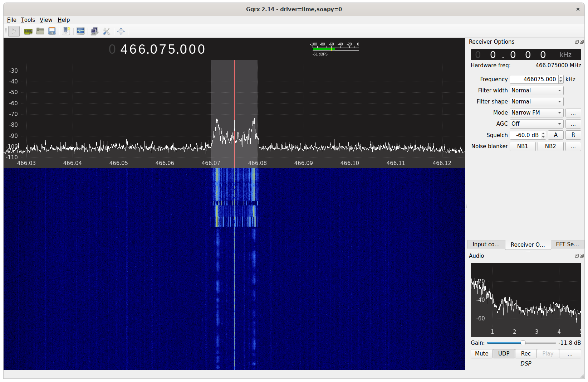The height and width of the screenshot is (382, 588).
Task: Enable noise blanker NB1
Action: (523, 146)
